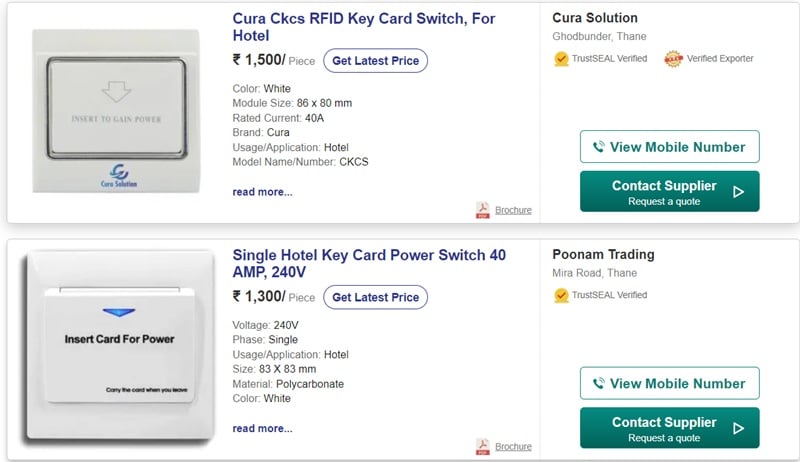This screenshot has height=462, width=800.
Task: Get Latest Price for the ₹1,500 switch
Action: pos(375,61)
